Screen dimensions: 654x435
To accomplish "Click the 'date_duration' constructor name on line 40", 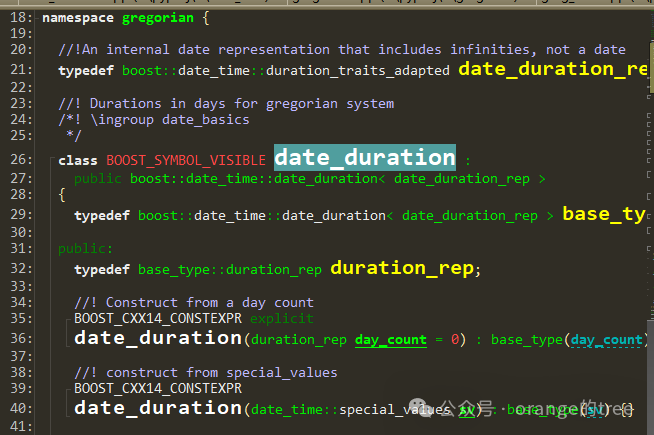I will 158,408.
